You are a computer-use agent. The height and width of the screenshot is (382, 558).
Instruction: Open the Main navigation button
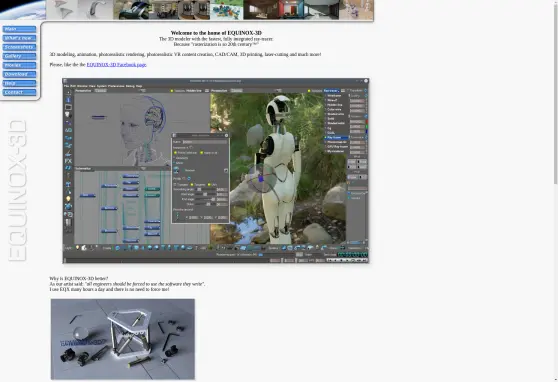coord(19,29)
